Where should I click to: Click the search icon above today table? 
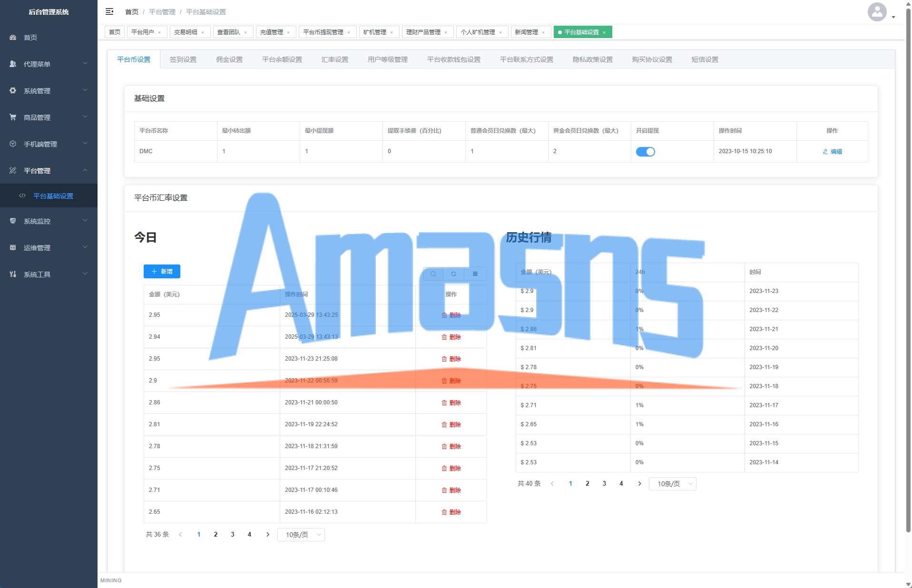click(x=433, y=274)
